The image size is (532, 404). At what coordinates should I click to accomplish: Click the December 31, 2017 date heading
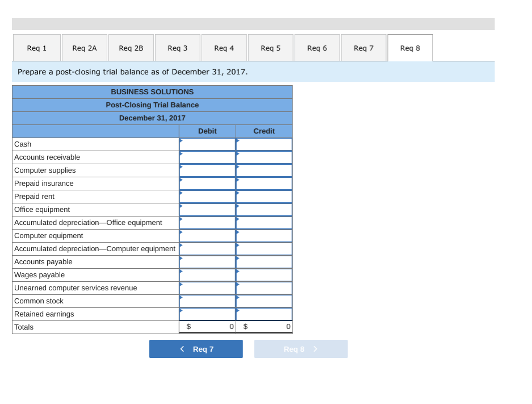point(152,118)
